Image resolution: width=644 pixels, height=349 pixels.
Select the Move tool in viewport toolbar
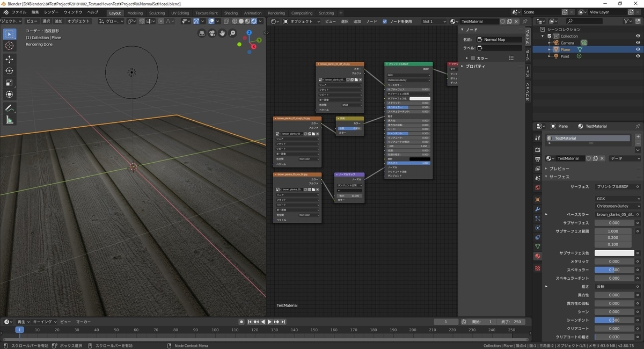[9, 59]
